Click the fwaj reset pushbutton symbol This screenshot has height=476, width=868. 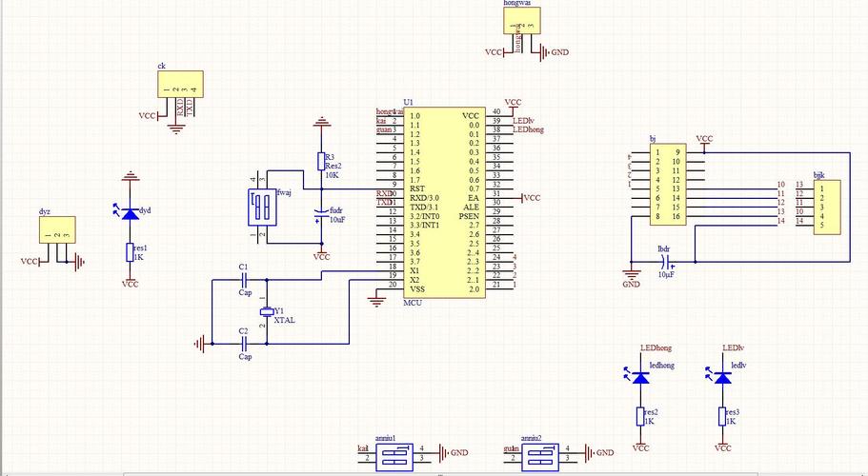tap(262, 208)
